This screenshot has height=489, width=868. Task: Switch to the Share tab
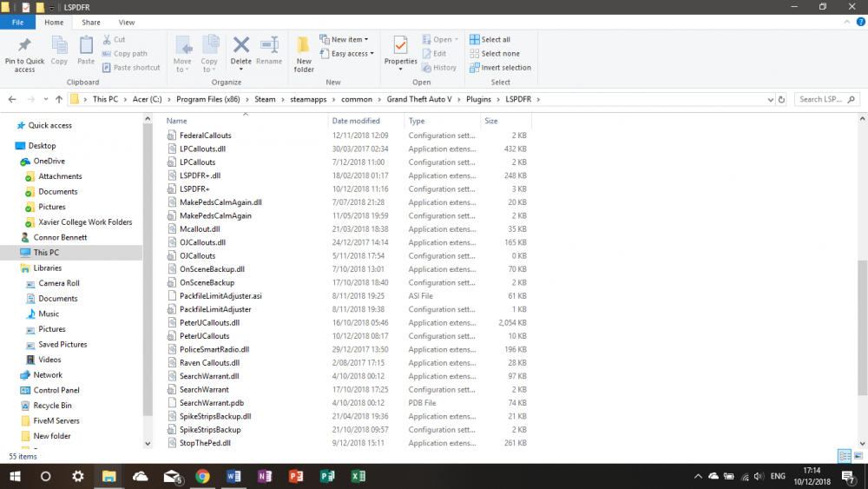pos(91,23)
